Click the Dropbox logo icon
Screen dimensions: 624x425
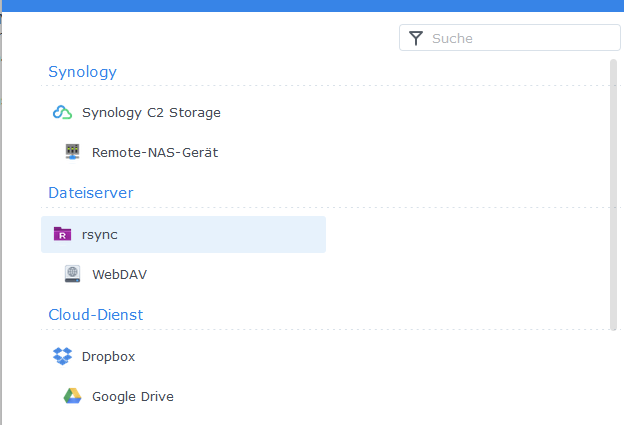tap(62, 356)
